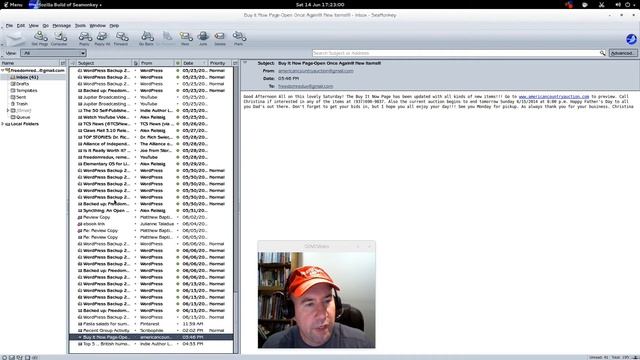Expand the [Gmail] folder

(x=8, y=110)
